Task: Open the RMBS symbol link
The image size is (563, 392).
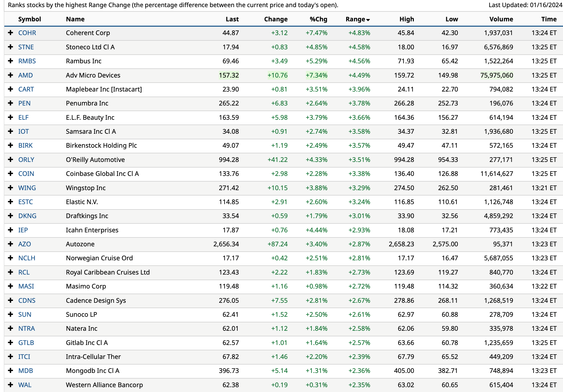Action: (x=27, y=61)
